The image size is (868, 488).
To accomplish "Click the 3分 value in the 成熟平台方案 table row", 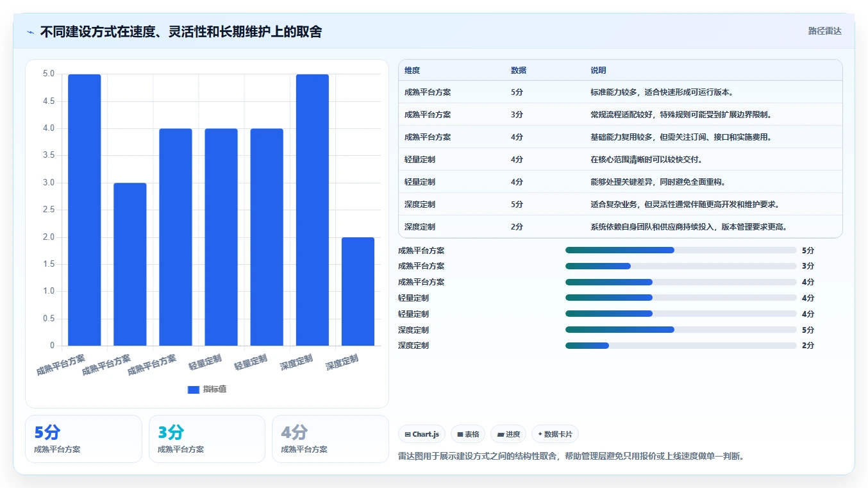I will click(x=517, y=115).
